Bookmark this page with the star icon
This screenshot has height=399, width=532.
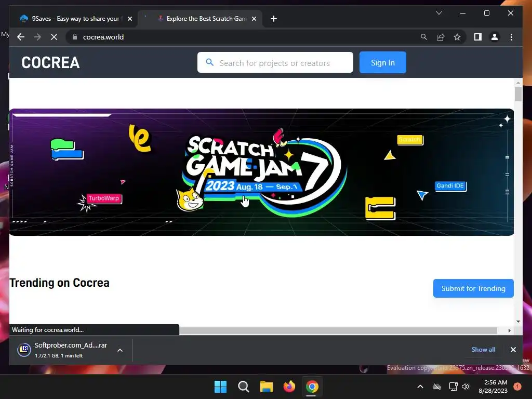(x=457, y=37)
